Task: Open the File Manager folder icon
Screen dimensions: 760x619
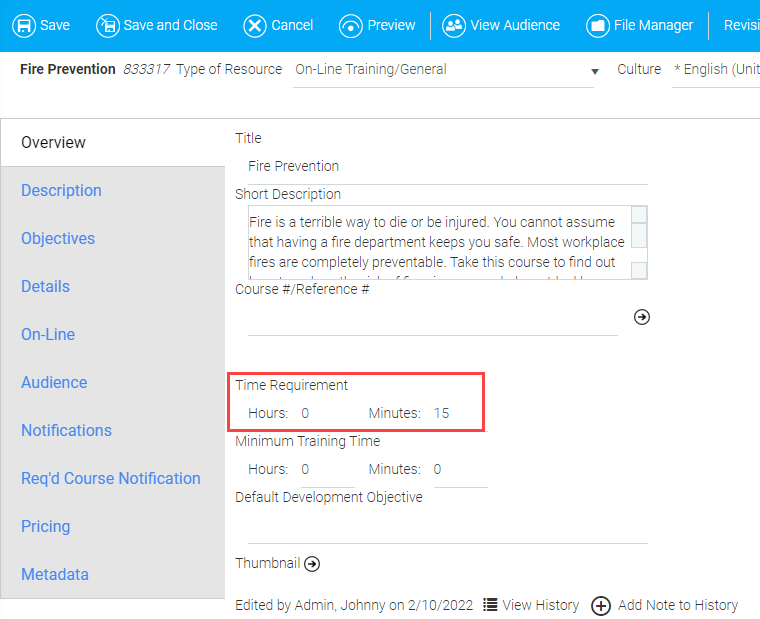Action: (x=598, y=25)
